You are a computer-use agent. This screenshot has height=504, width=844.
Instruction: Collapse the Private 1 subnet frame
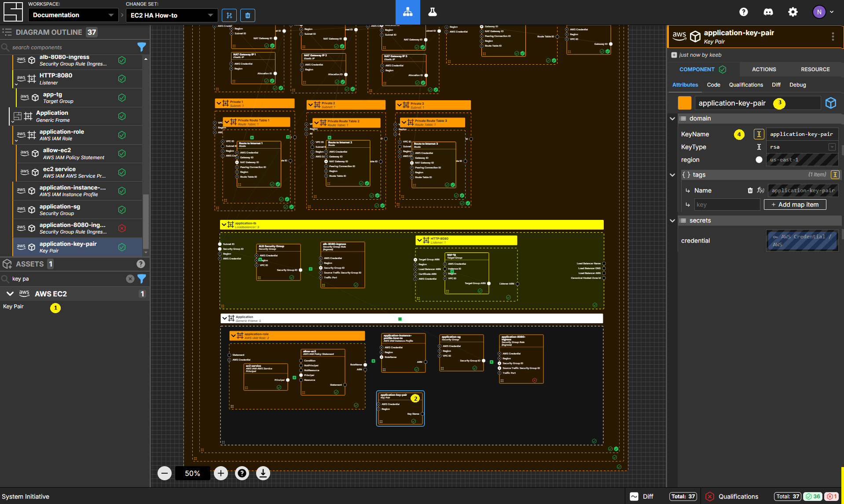(219, 103)
